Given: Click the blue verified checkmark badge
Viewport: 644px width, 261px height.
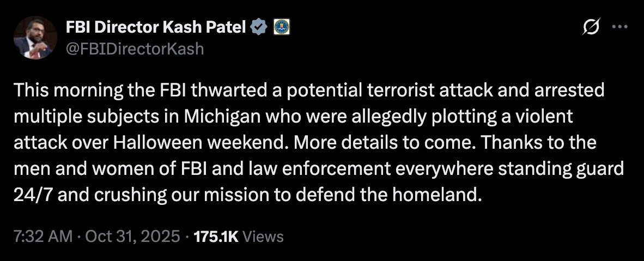Looking at the screenshot, I should 259,26.
